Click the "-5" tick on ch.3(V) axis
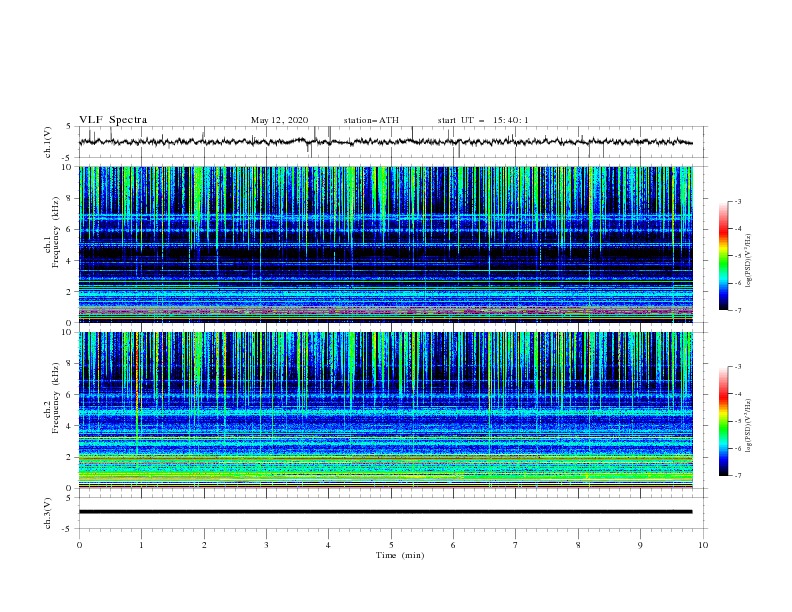This screenshot has height=612, width=792. pyautogui.click(x=67, y=529)
